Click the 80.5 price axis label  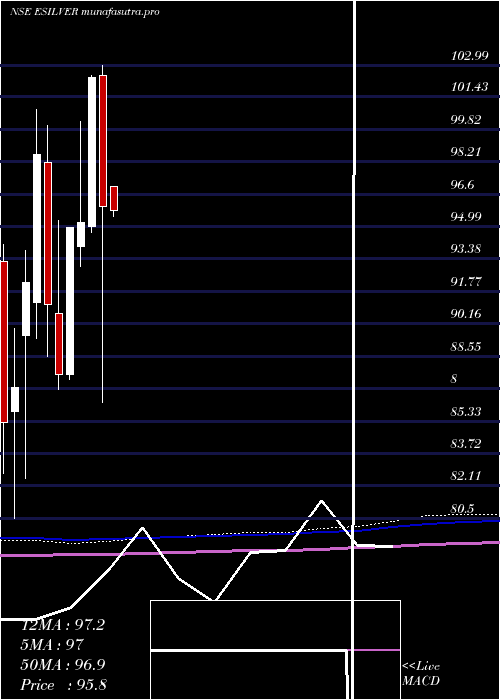coord(463,508)
